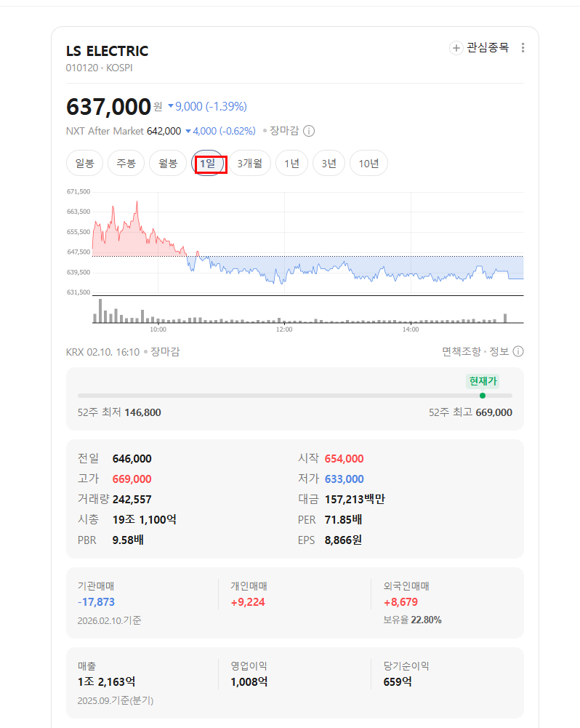Click the KRX 02.10. 16:10 timestamp
The image size is (580, 728).
(102, 352)
